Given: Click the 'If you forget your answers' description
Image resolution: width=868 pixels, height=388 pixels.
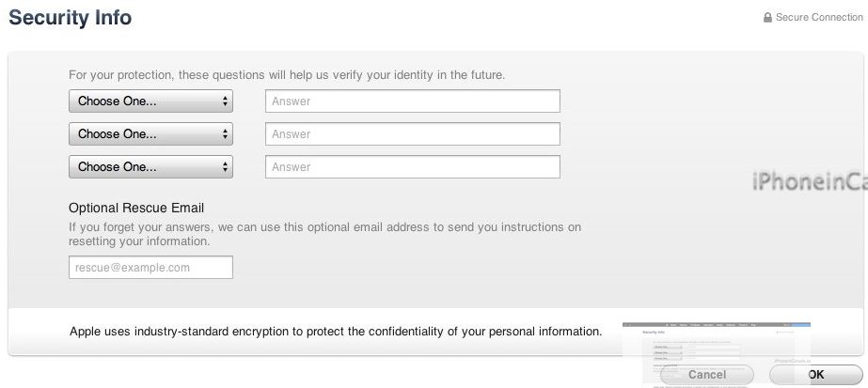Looking at the screenshot, I should click(325, 234).
